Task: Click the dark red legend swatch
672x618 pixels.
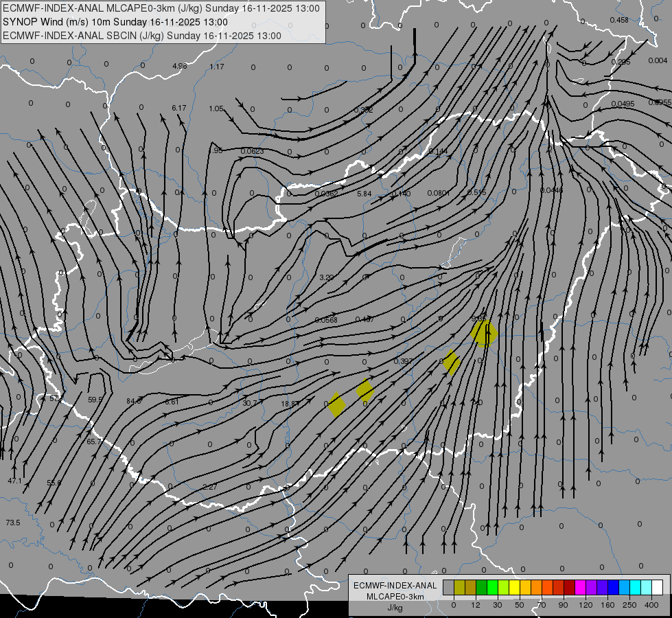Action: click(569, 587)
